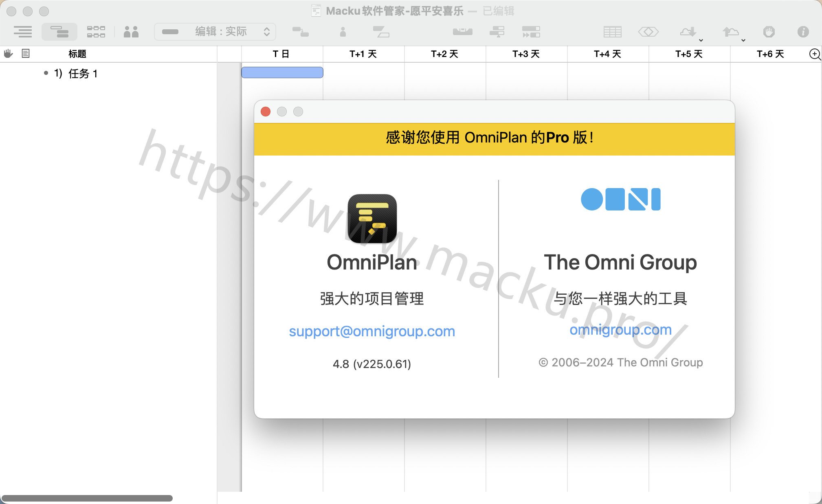Viewport: 822px width, 504px height.
Task: Click the T+4 天 timeline header
Action: tap(607, 54)
